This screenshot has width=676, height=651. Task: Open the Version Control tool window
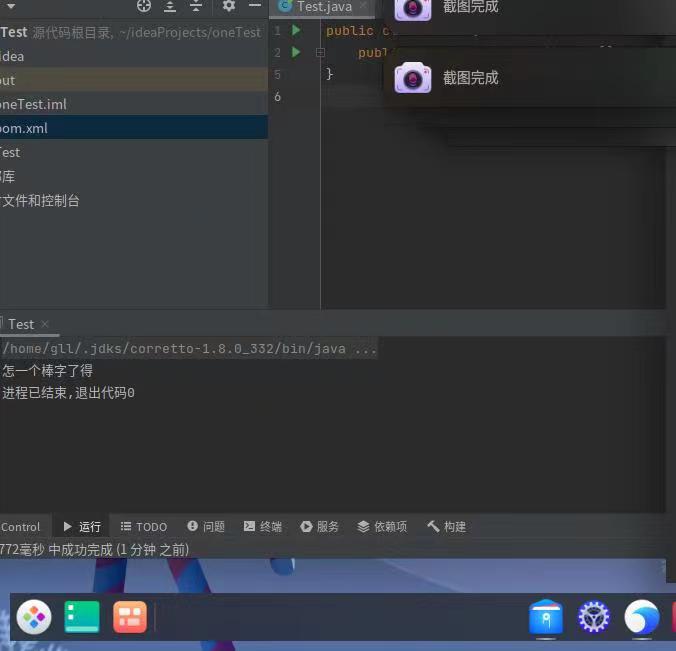pos(20,527)
